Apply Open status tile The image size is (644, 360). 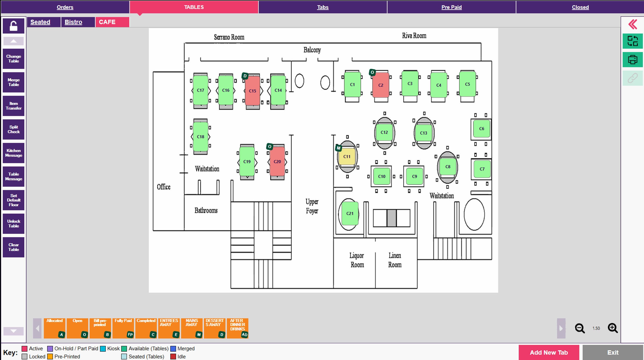click(77, 328)
